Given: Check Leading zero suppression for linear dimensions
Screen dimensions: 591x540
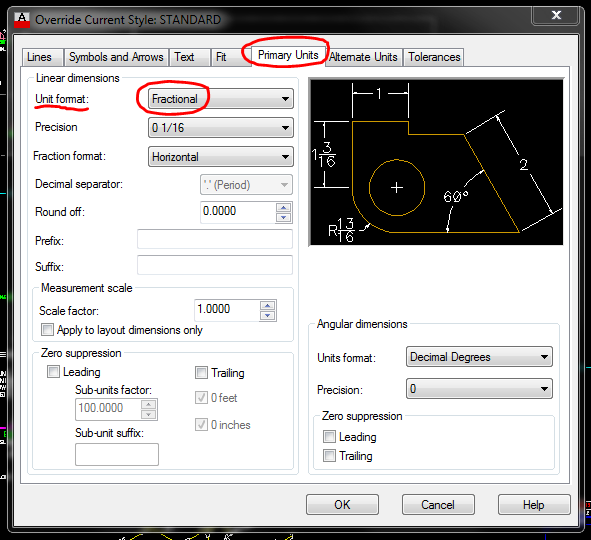Looking at the screenshot, I should (53, 372).
